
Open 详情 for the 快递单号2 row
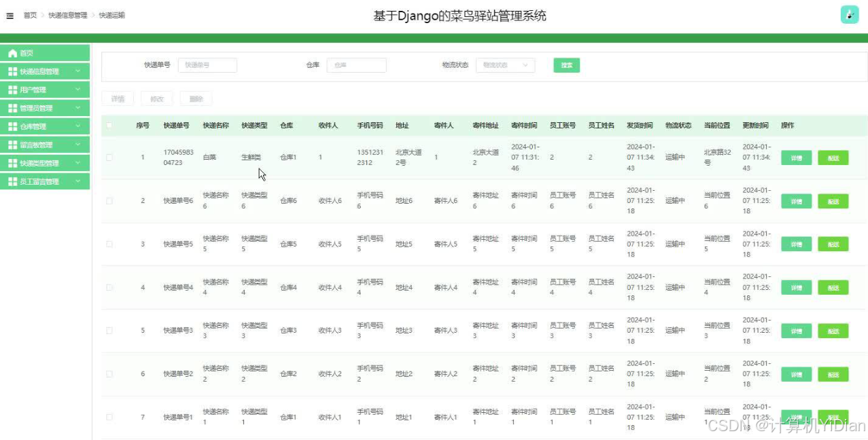click(797, 374)
